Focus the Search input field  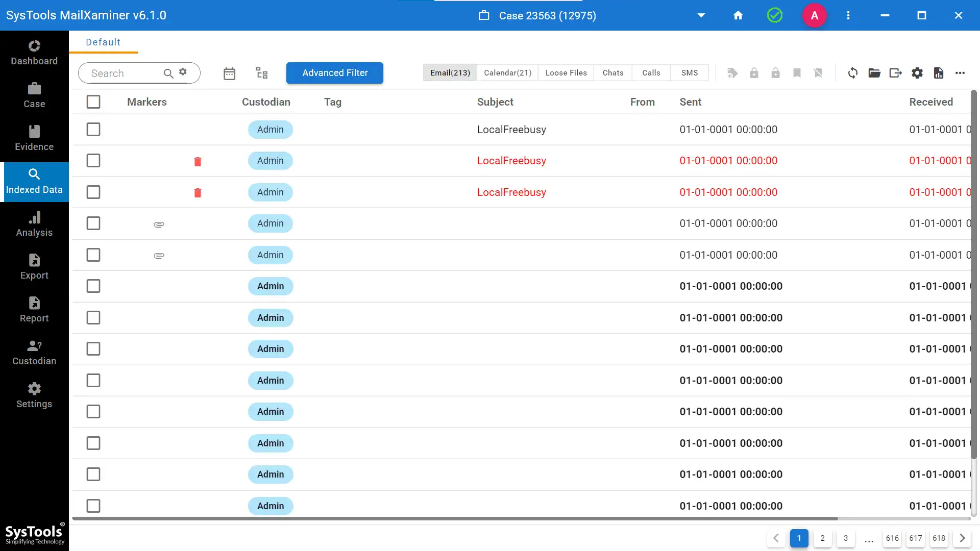pos(125,73)
